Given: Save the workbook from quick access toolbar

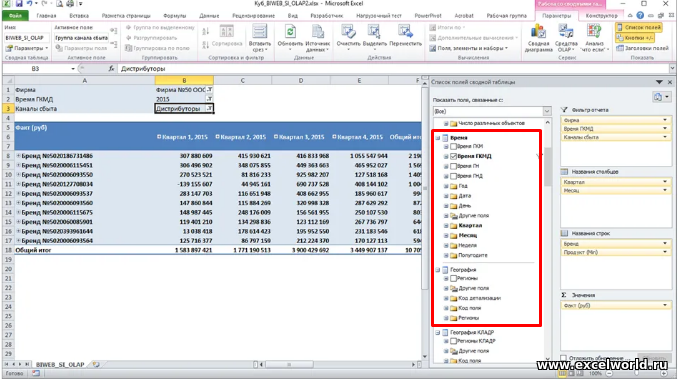Looking at the screenshot, I should 19,4.
